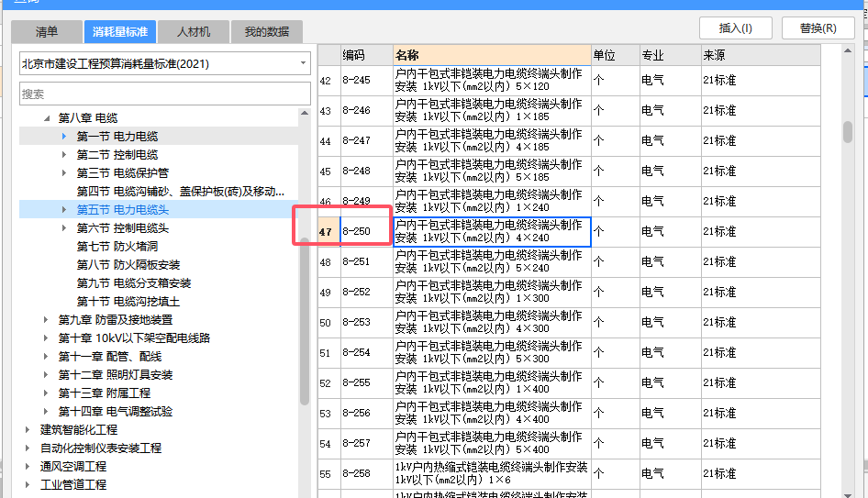The image size is (868, 498).
Task: Select 第九节 电缆分支箱安装 tree item
Action: (x=134, y=282)
